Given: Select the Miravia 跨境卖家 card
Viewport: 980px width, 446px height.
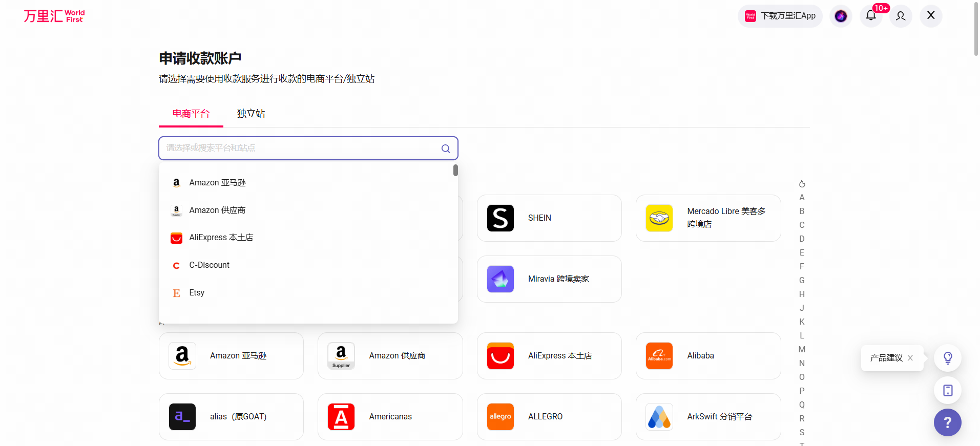Looking at the screenshot, I should tap(549, 279).
